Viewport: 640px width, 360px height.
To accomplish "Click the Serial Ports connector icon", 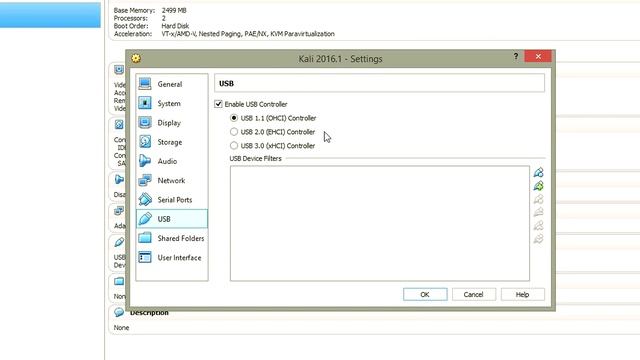I will (145, 199).
